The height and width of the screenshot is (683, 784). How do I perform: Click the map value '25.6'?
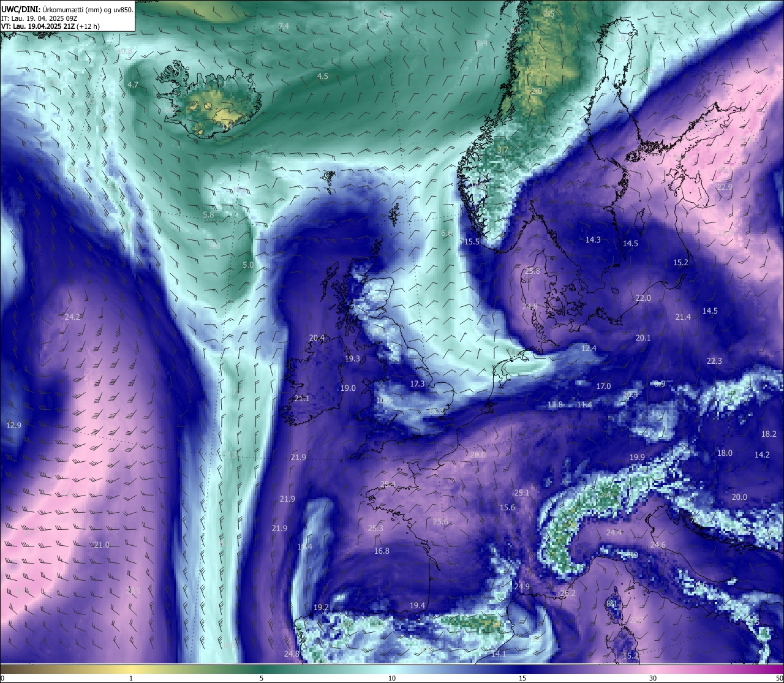click(x=440, y=521)
